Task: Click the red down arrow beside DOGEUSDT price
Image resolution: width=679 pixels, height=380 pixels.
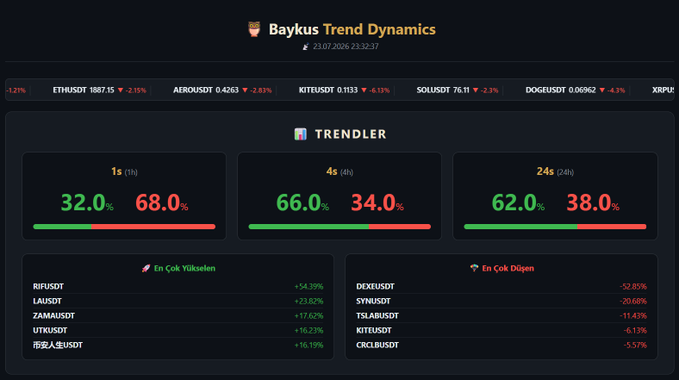Action: click(x=602, y=90)
